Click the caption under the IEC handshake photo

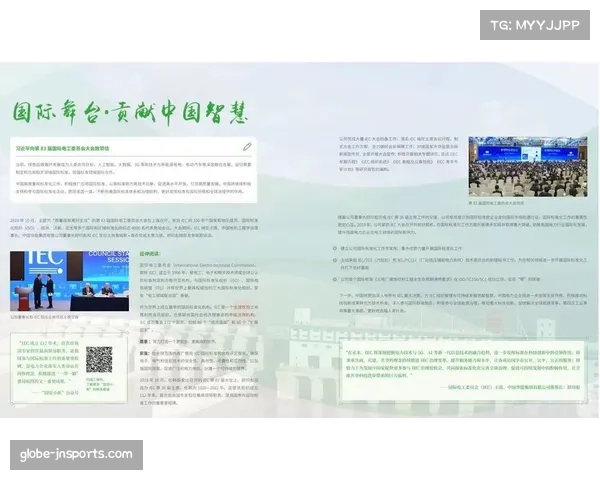coord(44,317)
